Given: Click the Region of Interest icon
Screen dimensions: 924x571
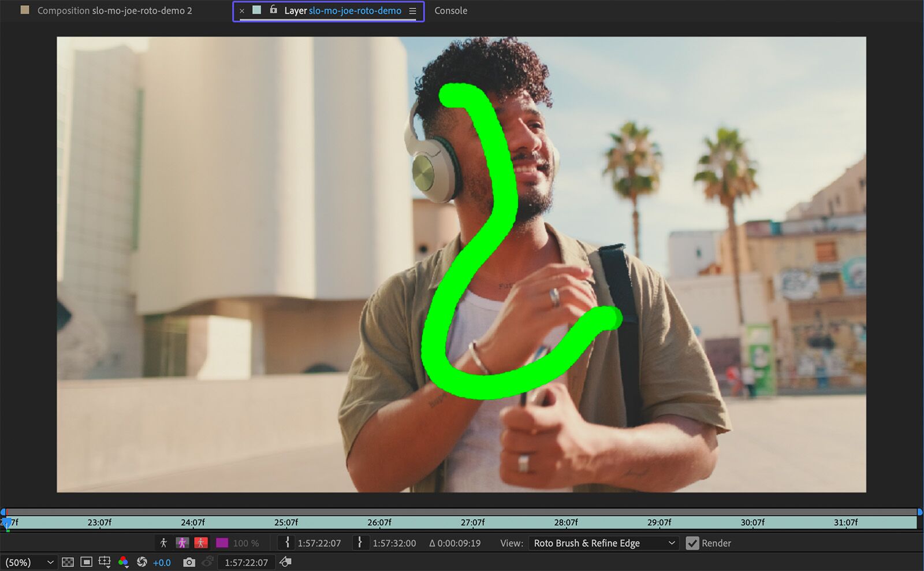Looking at the screenshot, I should point(105,562).
